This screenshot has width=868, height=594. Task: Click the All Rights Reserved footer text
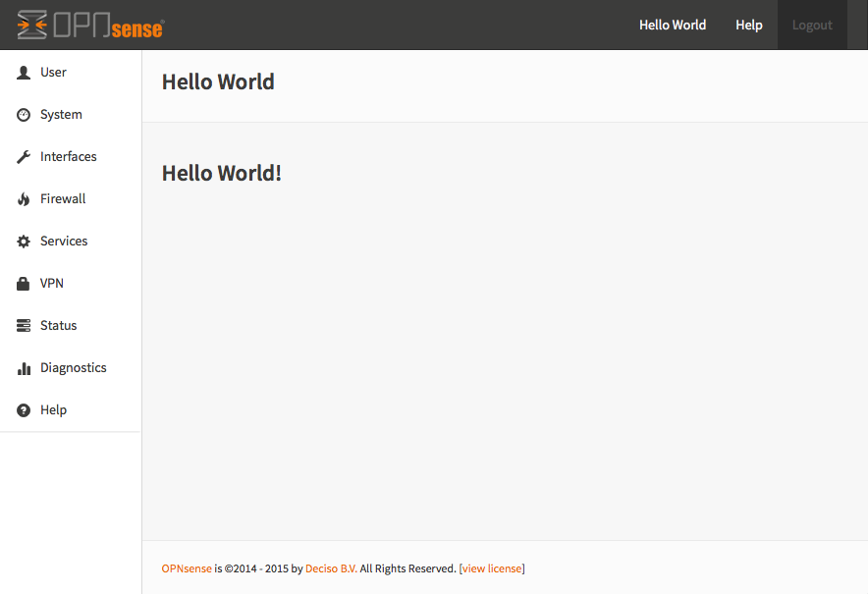coord(408,568)
